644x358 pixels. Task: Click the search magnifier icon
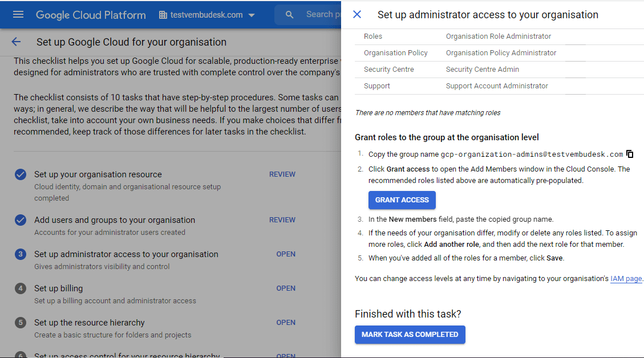(290, 15)
